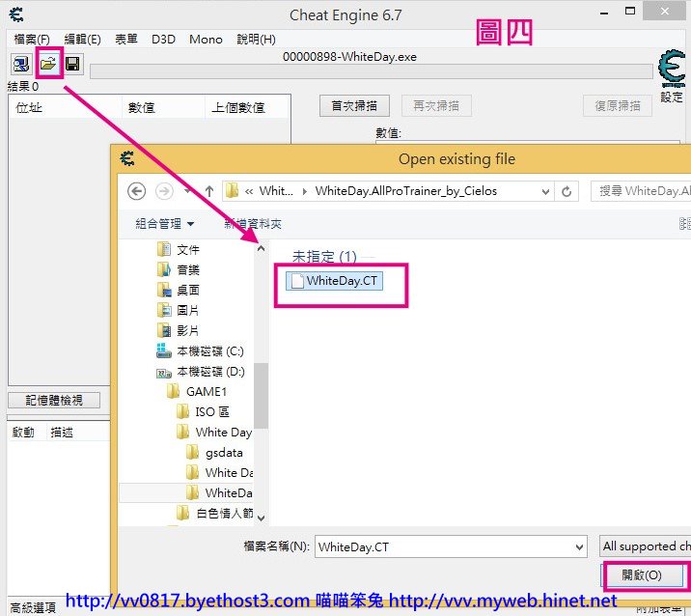This screenshot has width=691, height=616.
Task: Select 本機磁碟 (C:) drive
Action: point(200,351)
